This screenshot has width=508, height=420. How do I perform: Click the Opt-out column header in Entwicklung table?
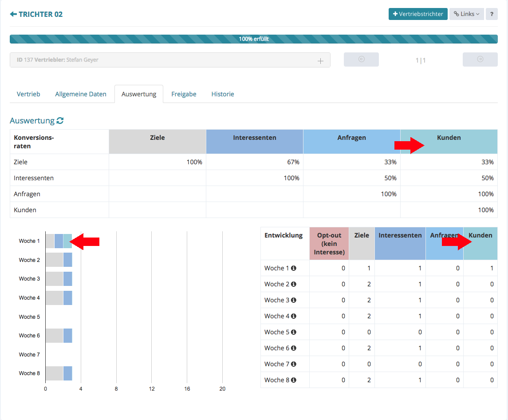click(x=329, y=244)
